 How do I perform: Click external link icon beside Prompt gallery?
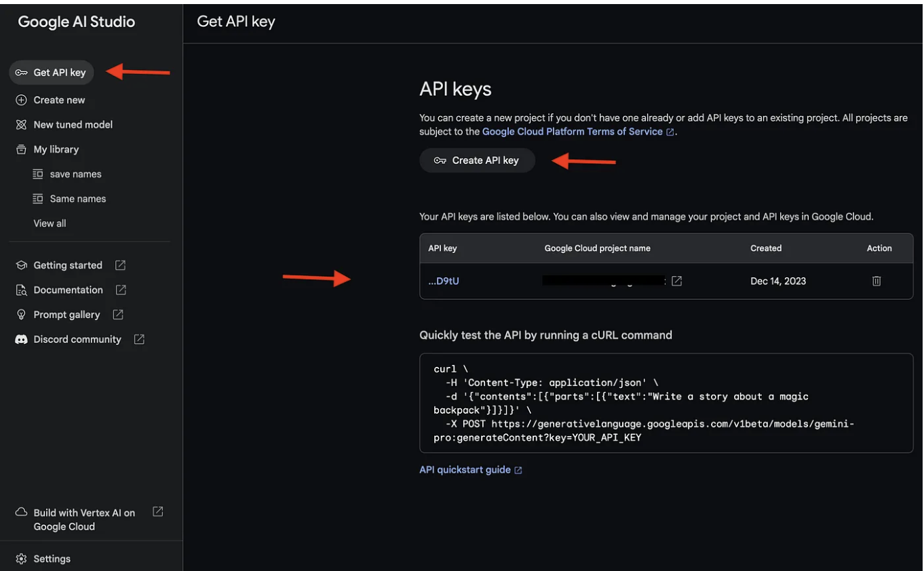[117, 315]
